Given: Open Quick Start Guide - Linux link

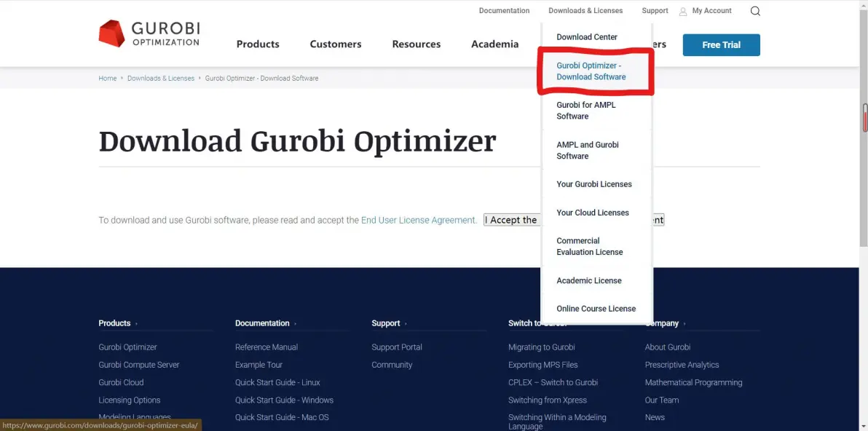Looking at the screenshot, I should point(277,382).
